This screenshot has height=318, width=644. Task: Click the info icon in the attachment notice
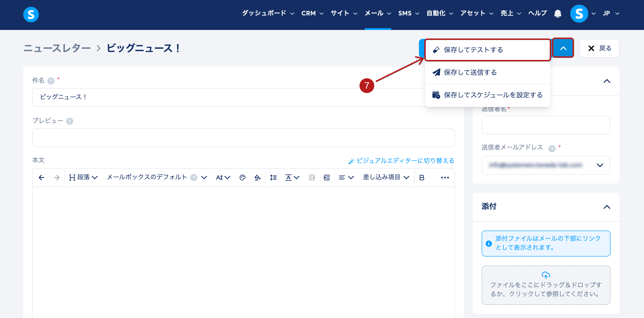[489, 243]
